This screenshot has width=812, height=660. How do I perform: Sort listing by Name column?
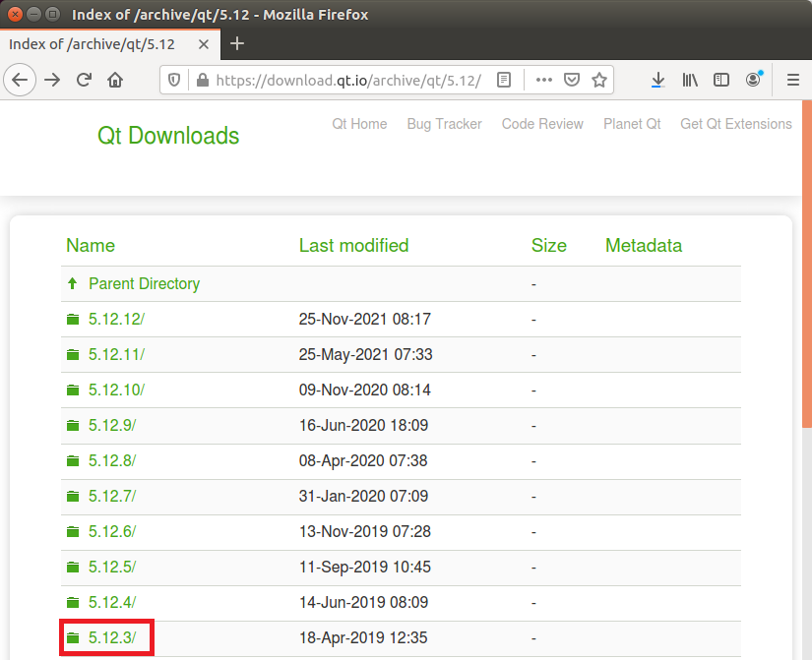91,245
